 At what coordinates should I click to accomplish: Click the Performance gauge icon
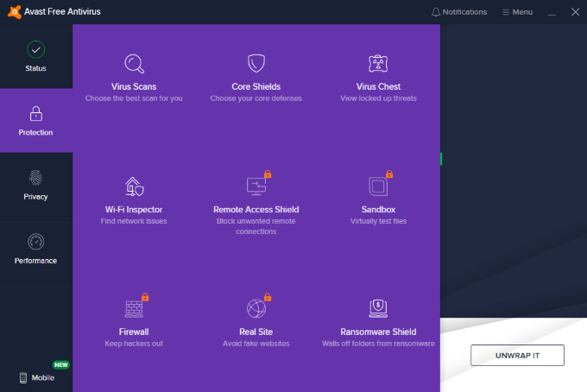(x=36, y=242)
